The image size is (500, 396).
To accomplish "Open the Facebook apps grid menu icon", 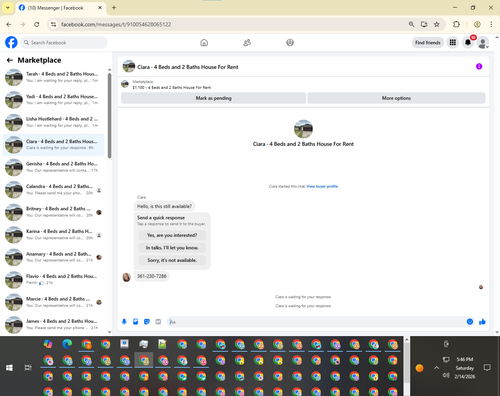I will [x=453, y=43].
